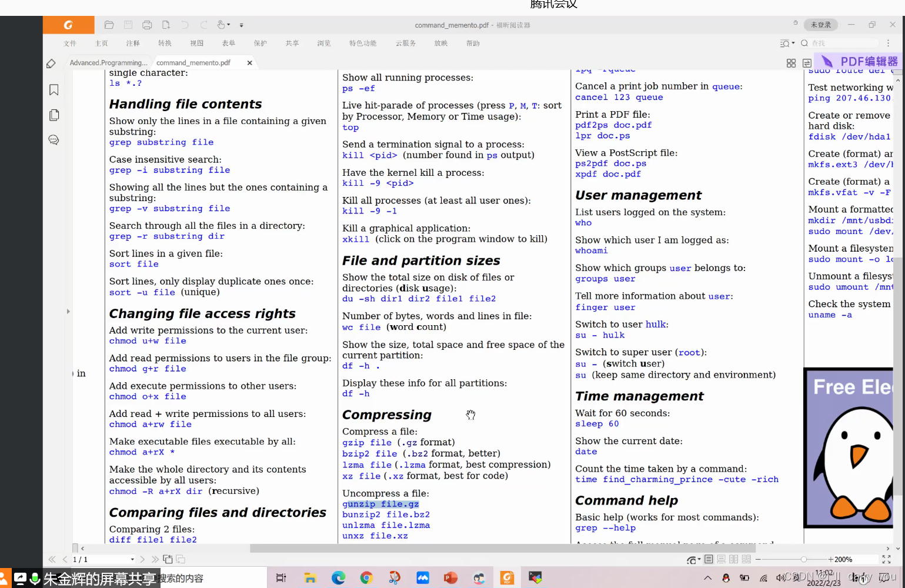The height and width of the screenshot is (588, 905).
Task: Open the 共享 ribbon tab
Action: click(x=292, y=44)
